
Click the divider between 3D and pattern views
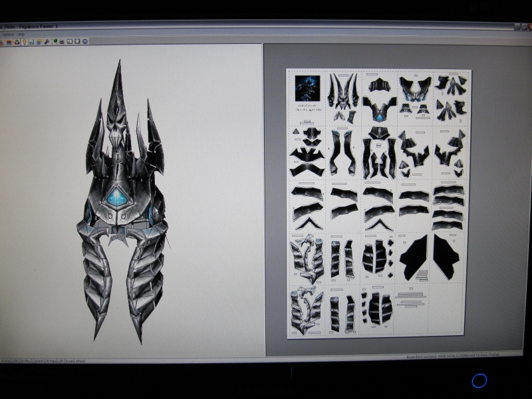click(264, 199)
